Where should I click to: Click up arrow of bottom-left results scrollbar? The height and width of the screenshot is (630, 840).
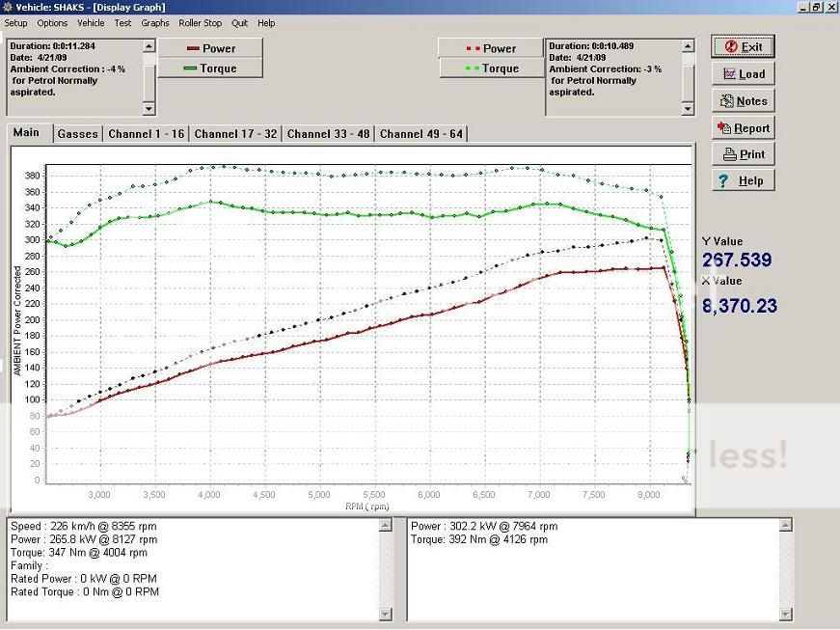coord(385,526)
